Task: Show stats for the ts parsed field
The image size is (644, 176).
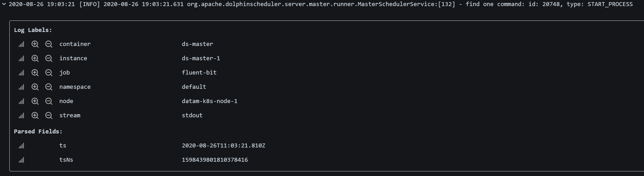Action: click(x=21, y=145)
